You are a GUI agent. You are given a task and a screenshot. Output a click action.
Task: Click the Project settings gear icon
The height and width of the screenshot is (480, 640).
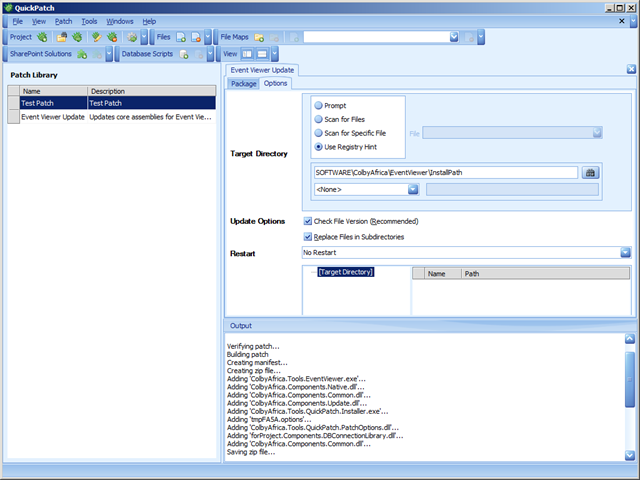132,37
